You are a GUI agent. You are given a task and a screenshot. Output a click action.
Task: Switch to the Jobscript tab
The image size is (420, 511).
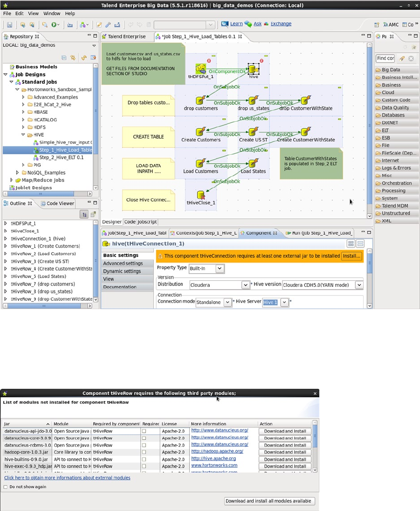tap(147, 222)
